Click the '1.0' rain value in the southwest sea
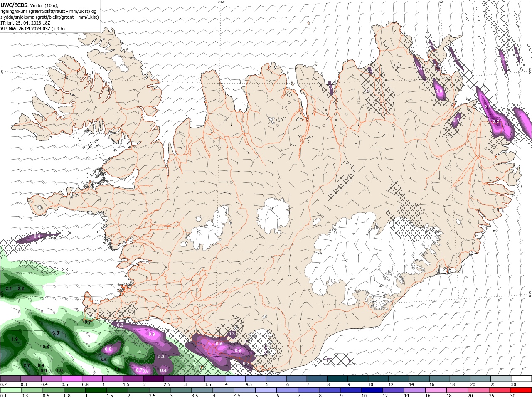The width and height of the screenshot is (532, 399). click(59, 370)
